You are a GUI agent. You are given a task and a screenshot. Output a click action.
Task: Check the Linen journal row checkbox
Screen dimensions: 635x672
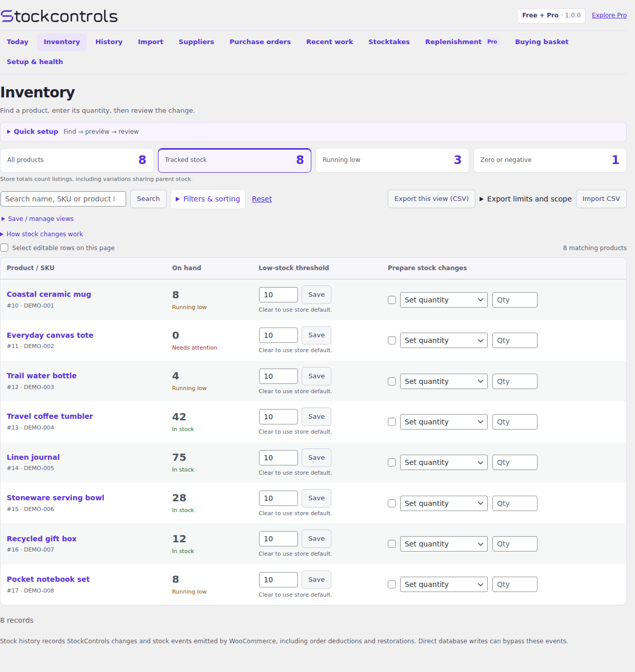coord(392,462)
